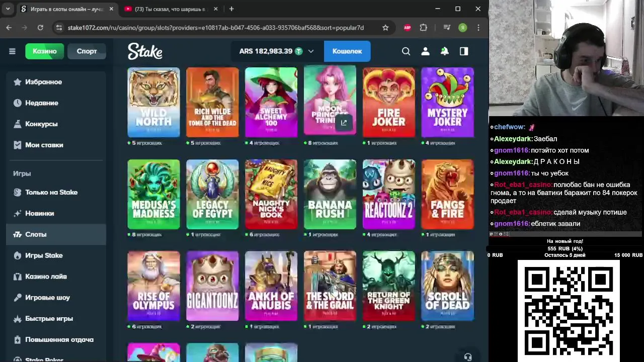Open Быстрые игры in the sidebar
This screenshot has width=644, height=362.
point(56,319)
